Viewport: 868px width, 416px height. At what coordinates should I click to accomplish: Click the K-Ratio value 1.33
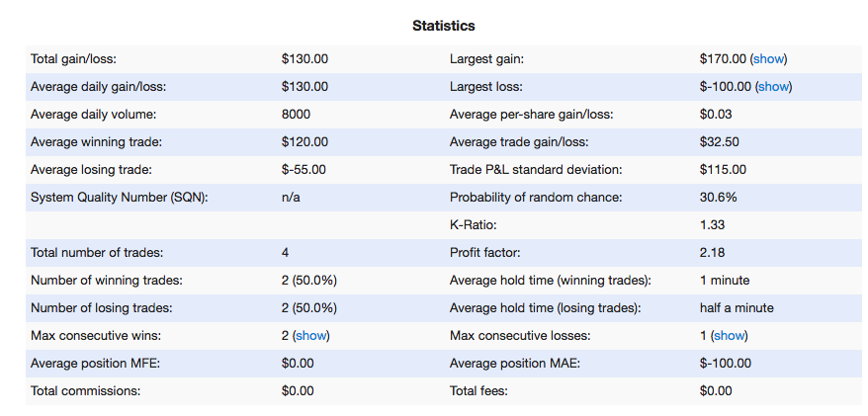click(712, 225)
